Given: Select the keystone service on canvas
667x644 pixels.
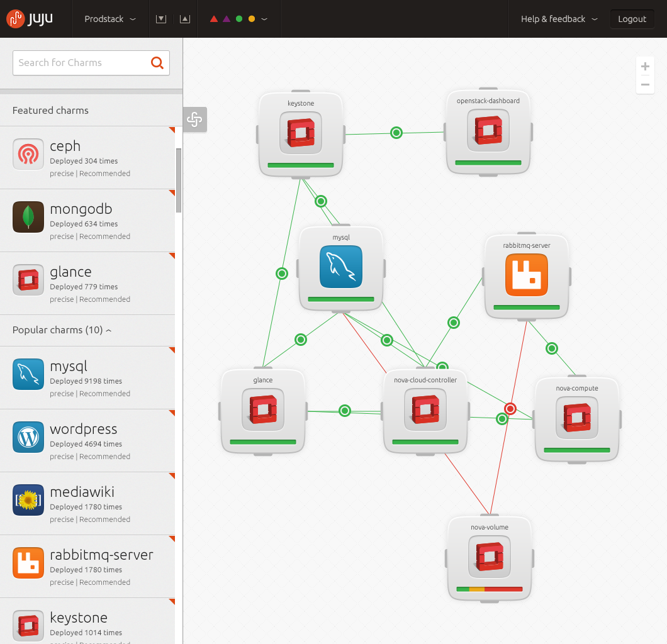Looking at the screenshot, I should pos(301,135).
